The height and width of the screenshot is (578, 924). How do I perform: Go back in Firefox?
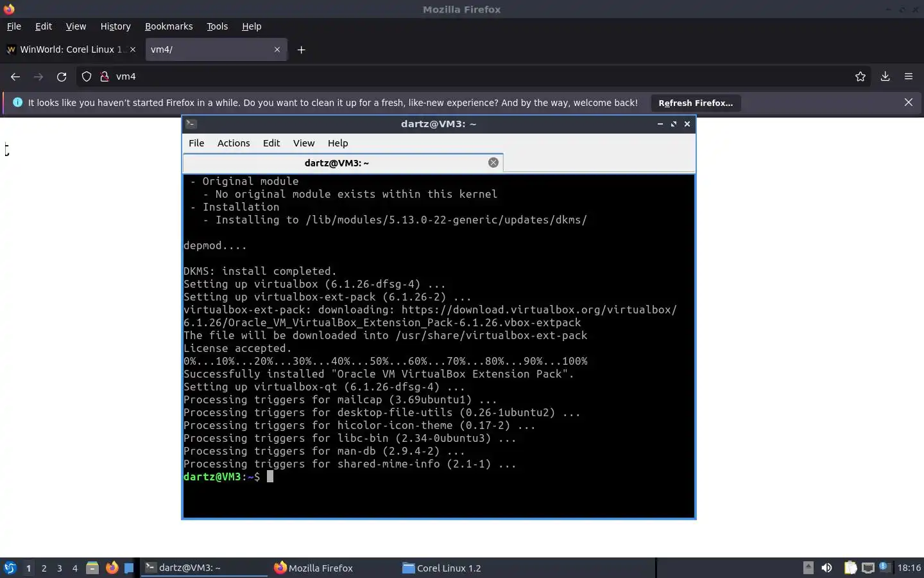click(15, 76)
